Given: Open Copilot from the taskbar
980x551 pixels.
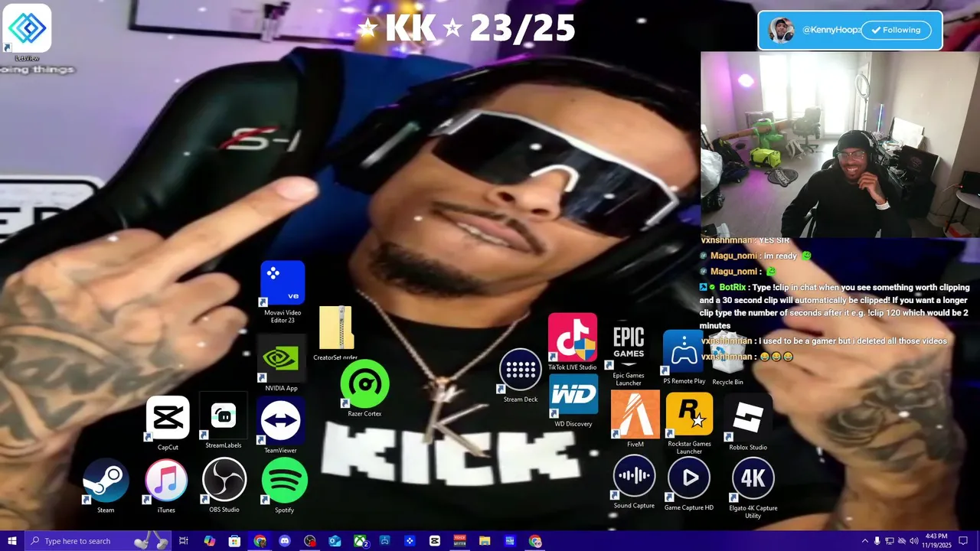Looking at the screenshot, I should [x=209, y=541].
